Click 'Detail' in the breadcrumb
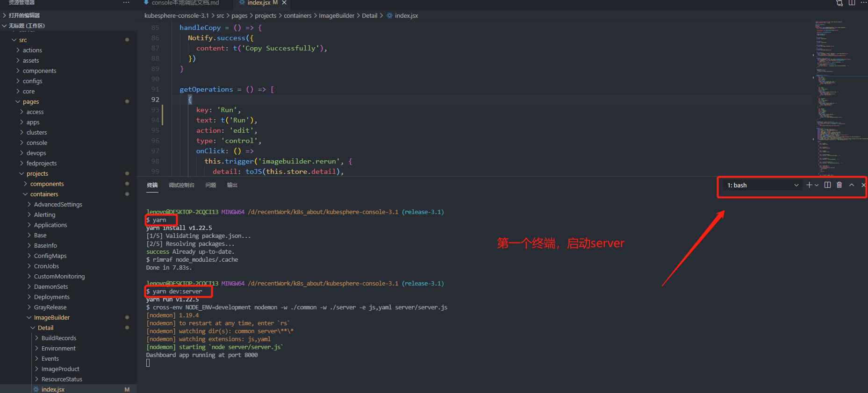This screenshot has height=393, width=868. pyautogui.click(x=369, y=15)
